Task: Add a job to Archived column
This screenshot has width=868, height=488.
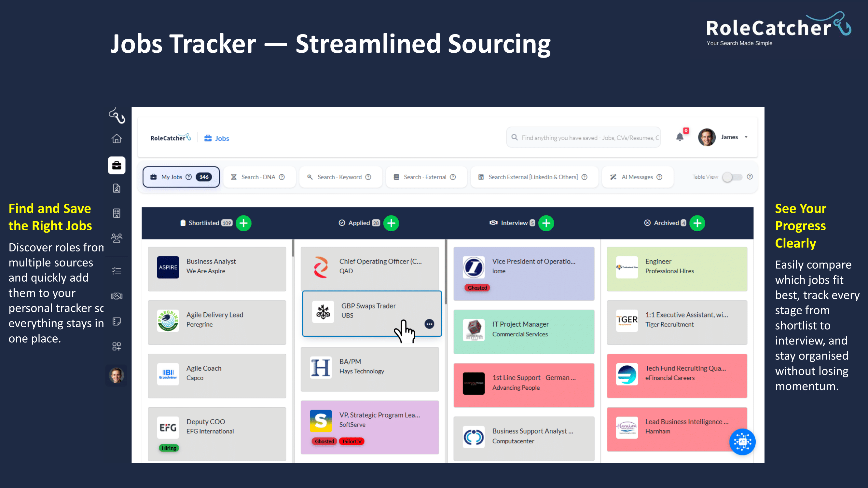Action: (x=697, y=223)
